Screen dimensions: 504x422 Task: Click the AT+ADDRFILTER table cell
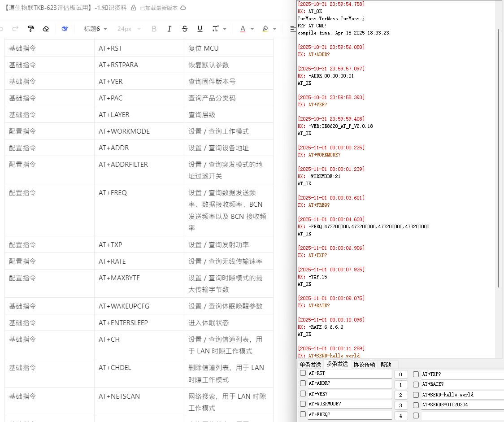[x=139, y=170]
